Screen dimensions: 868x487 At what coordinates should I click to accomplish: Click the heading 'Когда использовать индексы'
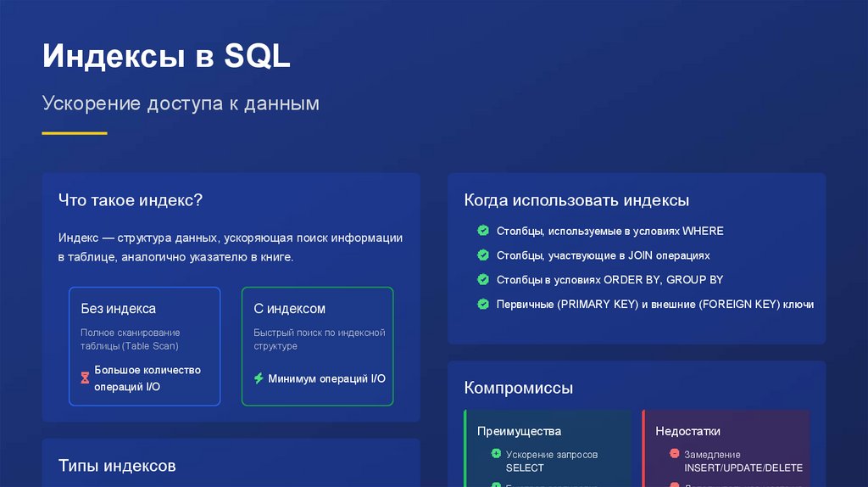(x=576, y=200)
